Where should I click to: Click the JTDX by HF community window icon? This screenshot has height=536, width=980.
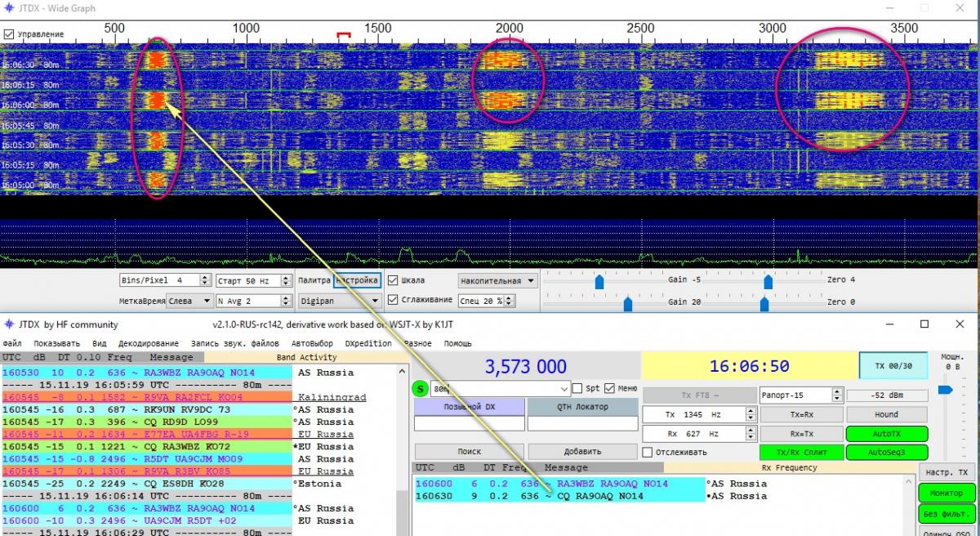coord(9,324)
